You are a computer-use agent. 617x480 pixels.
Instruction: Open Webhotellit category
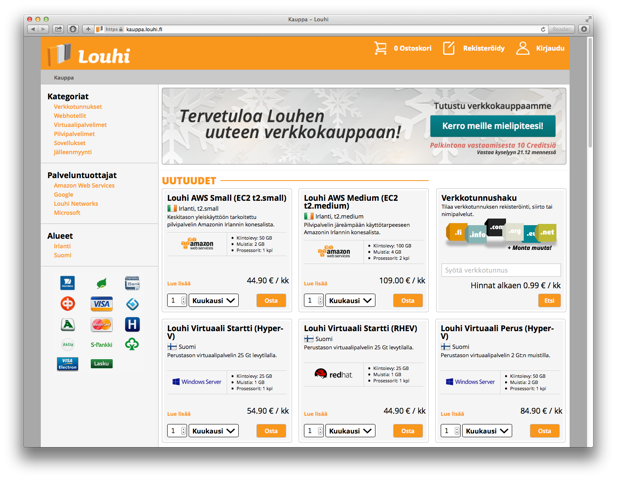70,116
